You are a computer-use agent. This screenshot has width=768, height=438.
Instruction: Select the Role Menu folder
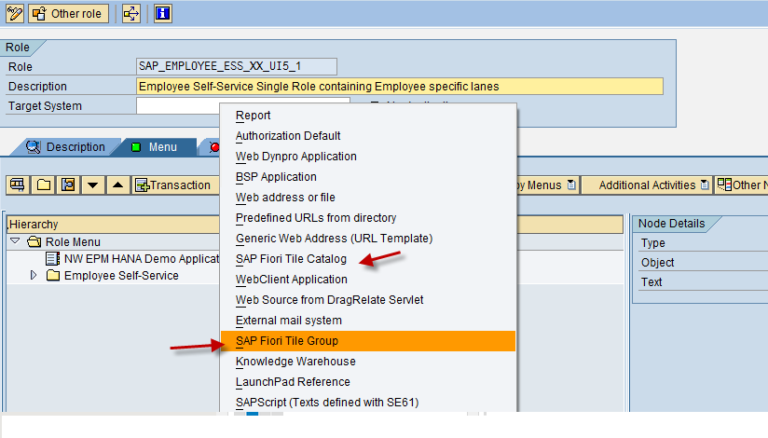(x=64, y=242)
